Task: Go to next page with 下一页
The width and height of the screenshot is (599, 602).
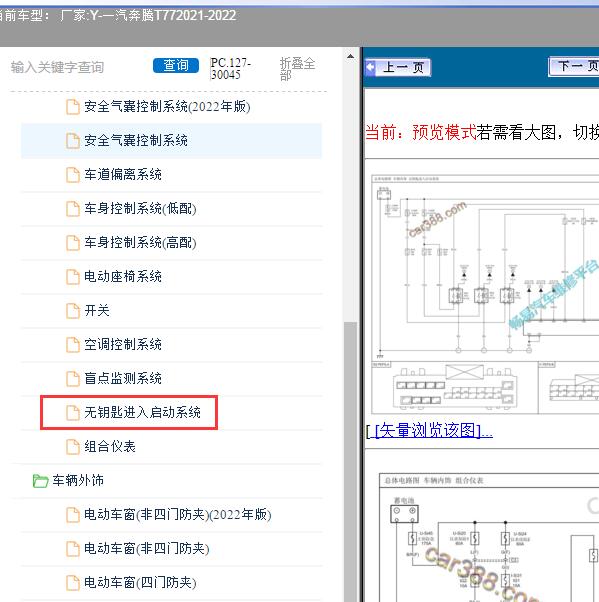Action: click(x=574, y=66)
